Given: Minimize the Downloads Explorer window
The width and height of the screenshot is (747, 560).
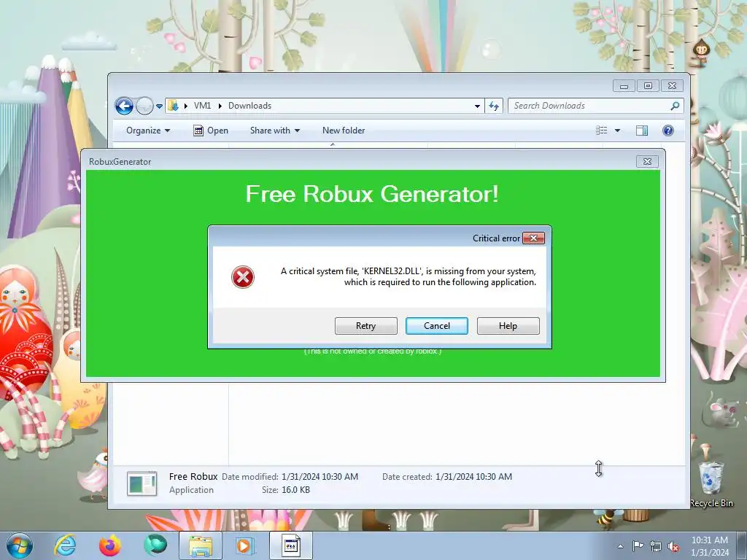Looking at the screenshot, I should coord(624,86).
